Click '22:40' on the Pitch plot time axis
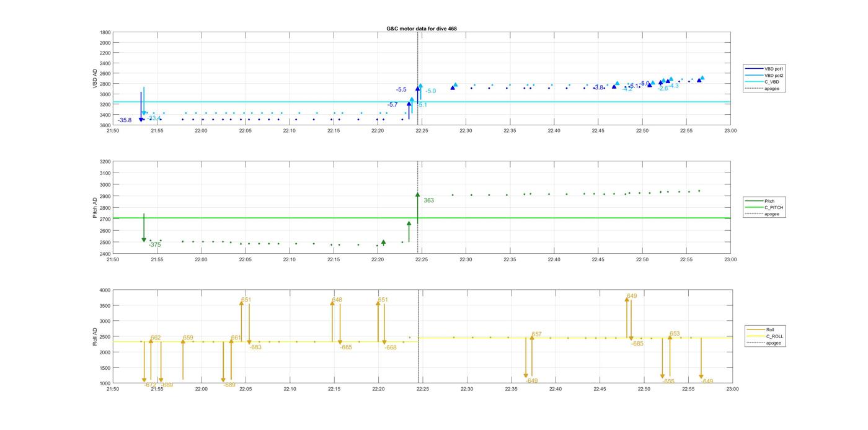 coord(554,260)
